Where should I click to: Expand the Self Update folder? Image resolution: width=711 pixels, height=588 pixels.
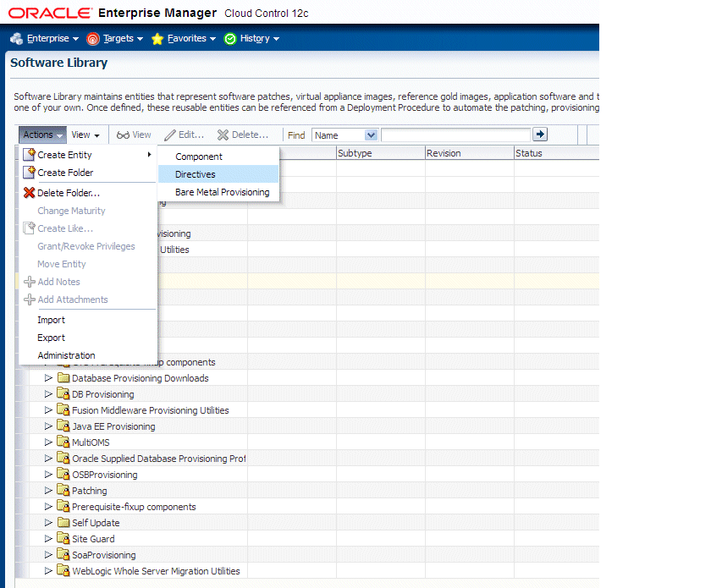click(x=48, y=523)
